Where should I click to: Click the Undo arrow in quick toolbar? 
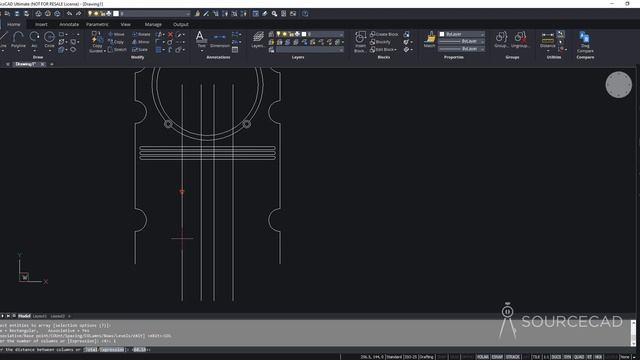[x=69, y=13]
